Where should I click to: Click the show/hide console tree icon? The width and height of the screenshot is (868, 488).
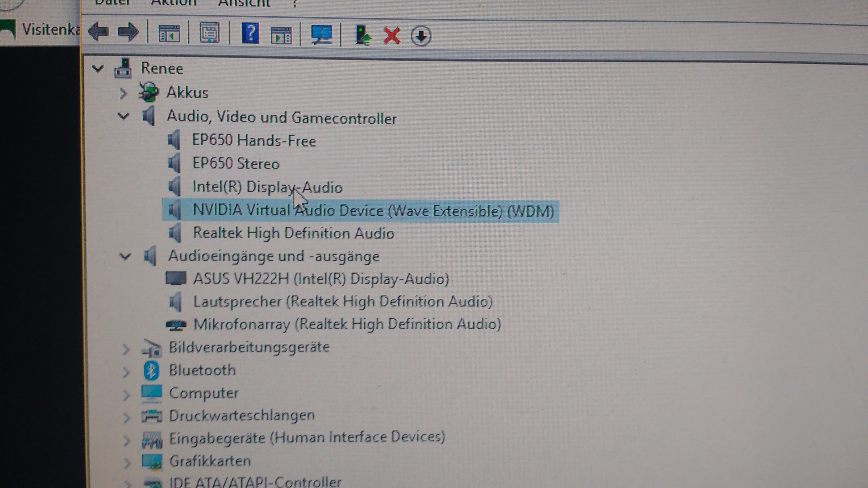click(169, 34)
